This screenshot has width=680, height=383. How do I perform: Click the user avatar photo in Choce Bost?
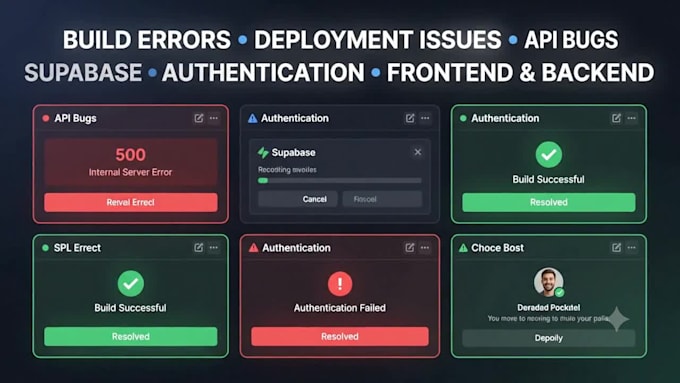coord(548,282)
